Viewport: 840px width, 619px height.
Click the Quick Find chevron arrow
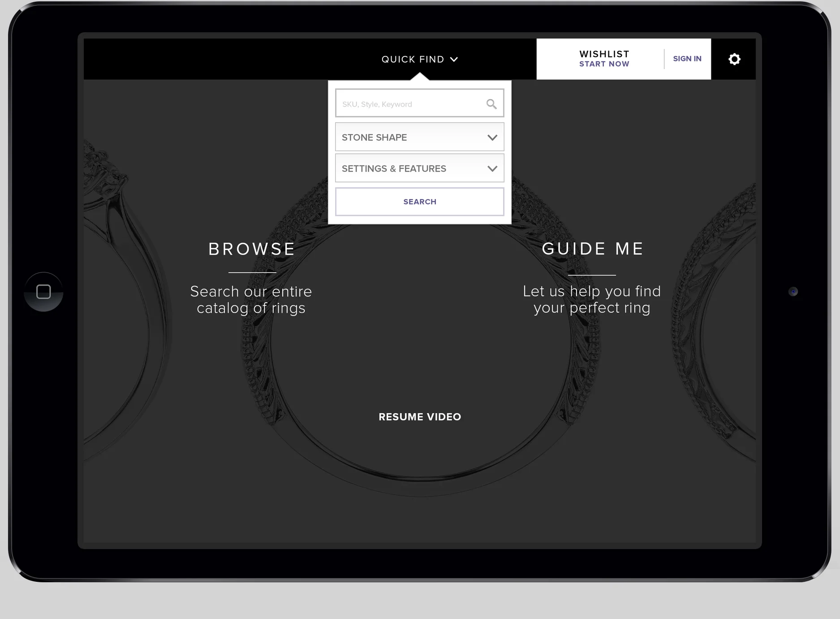point(454,59)
